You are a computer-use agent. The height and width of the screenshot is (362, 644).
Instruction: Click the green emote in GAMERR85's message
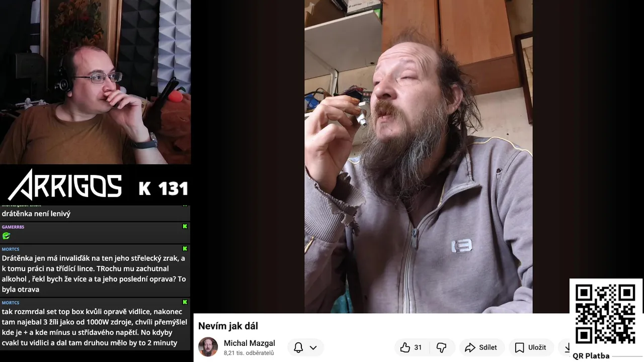pyautogui.click(x=6, y=235)
